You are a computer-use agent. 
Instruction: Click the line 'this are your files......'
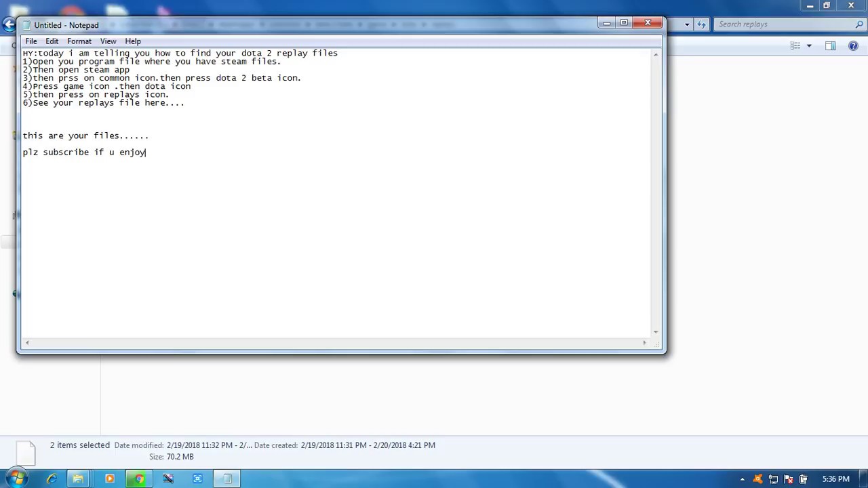pyautogui.click(x=85, y=136)
